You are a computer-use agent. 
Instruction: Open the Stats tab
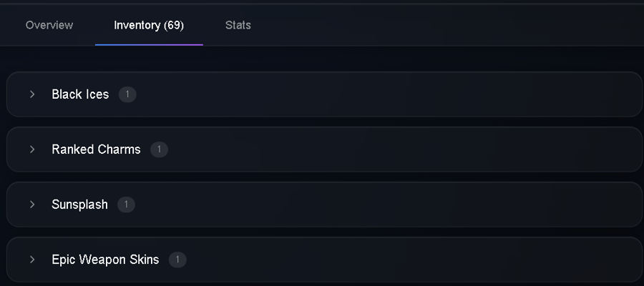click(238, 25)
